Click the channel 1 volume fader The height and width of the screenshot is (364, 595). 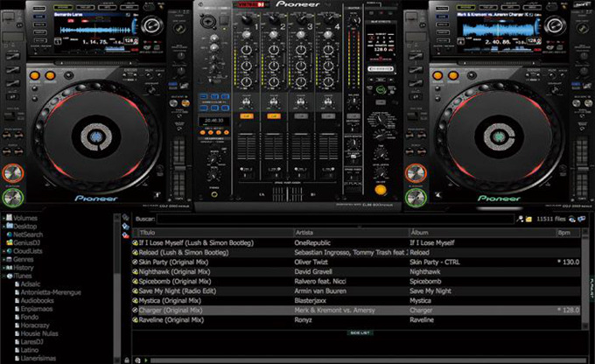246,148
